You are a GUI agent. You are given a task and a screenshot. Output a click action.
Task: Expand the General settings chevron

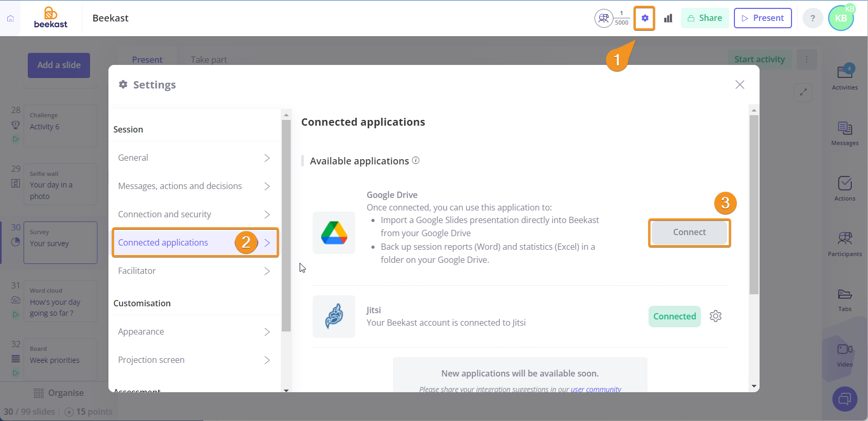[267, 158]
